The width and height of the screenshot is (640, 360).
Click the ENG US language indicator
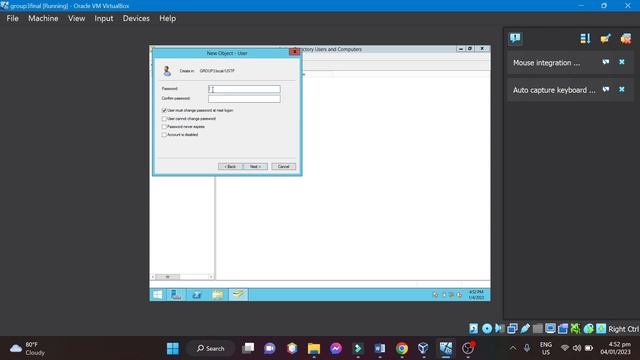click(x=546, y=348)
